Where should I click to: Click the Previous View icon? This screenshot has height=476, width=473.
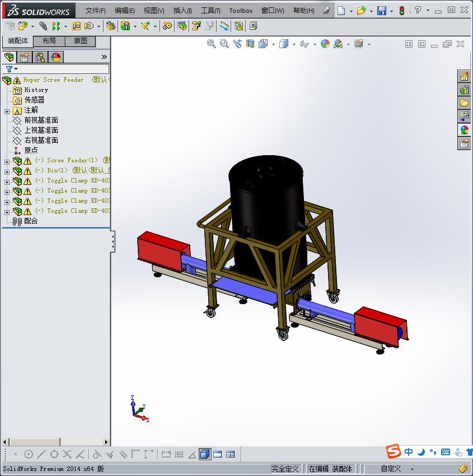[237, 44]
